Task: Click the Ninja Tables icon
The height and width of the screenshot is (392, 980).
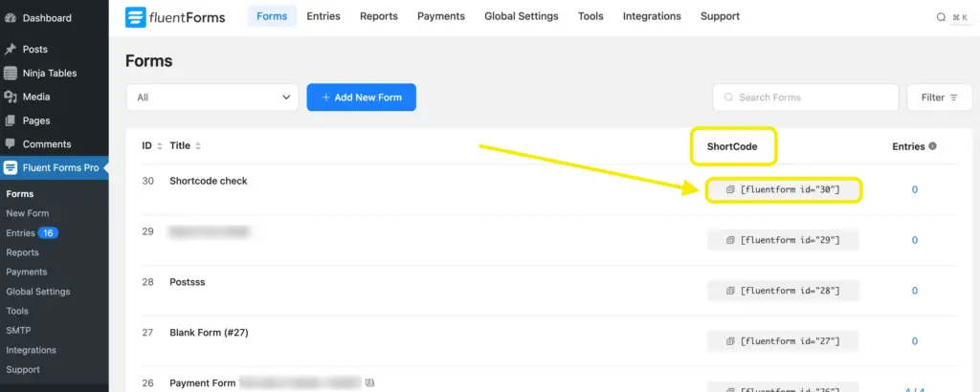Action: 10,73
